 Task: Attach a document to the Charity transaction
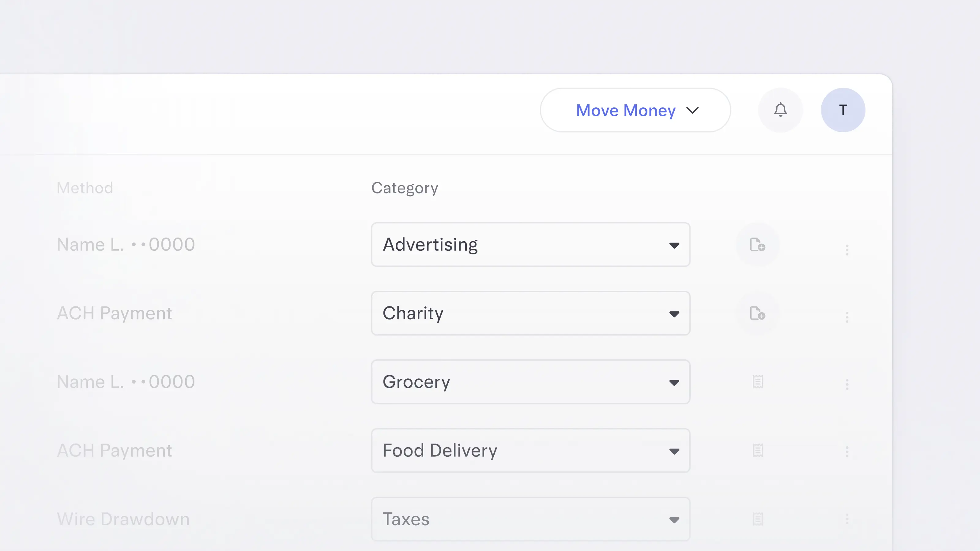(757, 313)
